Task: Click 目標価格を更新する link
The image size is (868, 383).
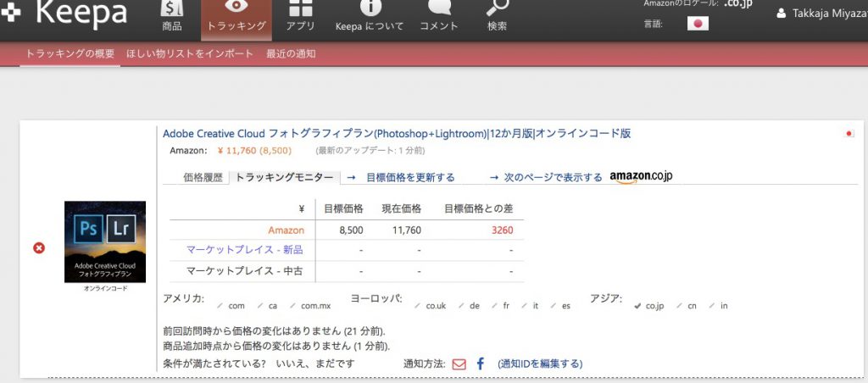Action: [x=410, y=178]
